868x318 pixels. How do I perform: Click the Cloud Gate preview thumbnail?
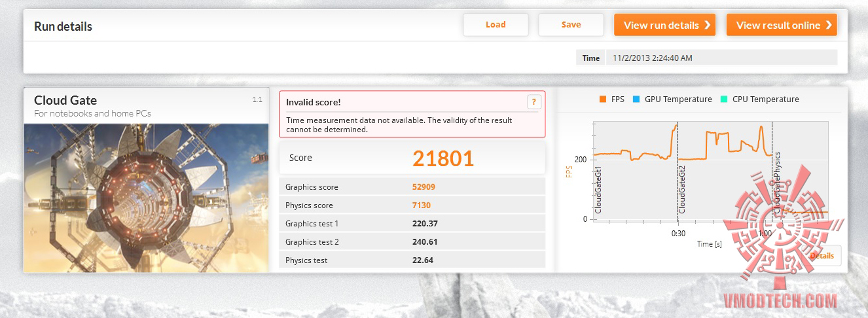pos(146,198)
